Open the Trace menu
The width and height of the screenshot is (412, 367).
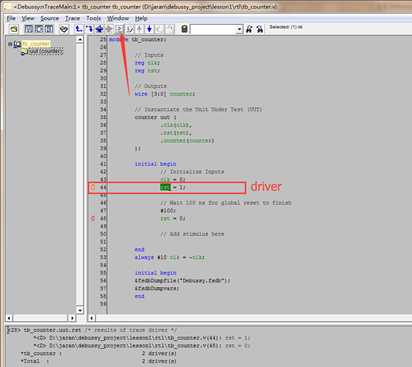(72, 18)
